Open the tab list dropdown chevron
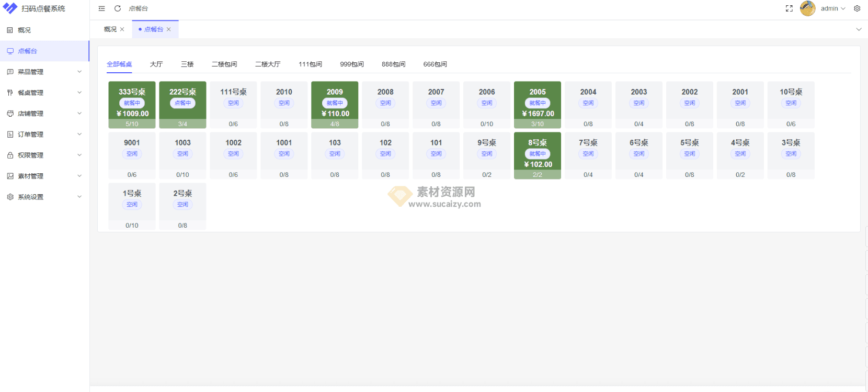 point(859,29)
